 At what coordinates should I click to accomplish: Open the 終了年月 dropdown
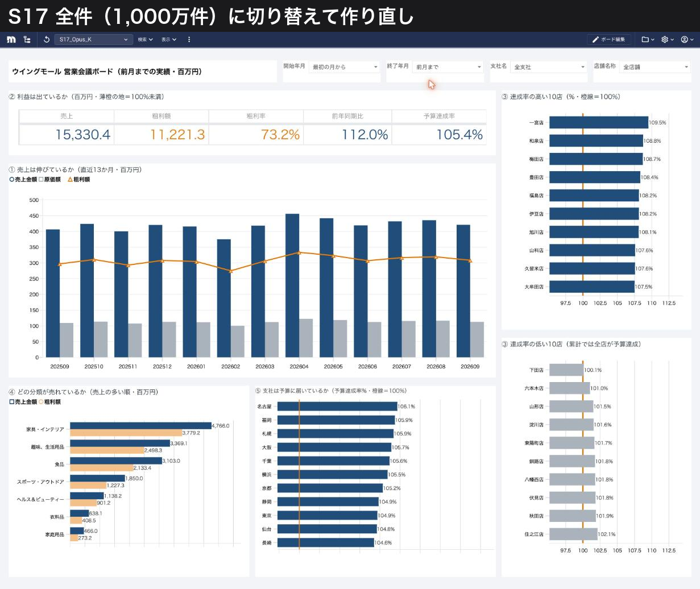[448, 67]
